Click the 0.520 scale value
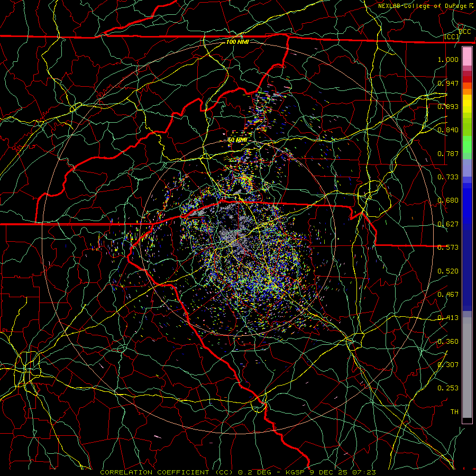 tap(448, 271)
